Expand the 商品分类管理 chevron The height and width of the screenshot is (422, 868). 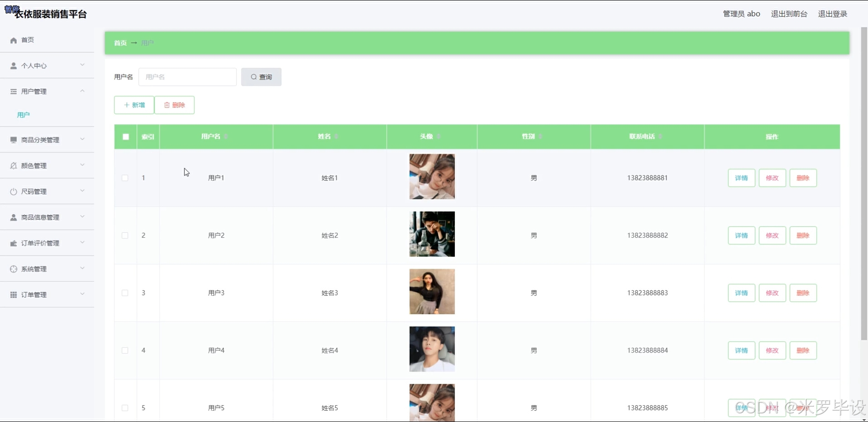point(82,139)
